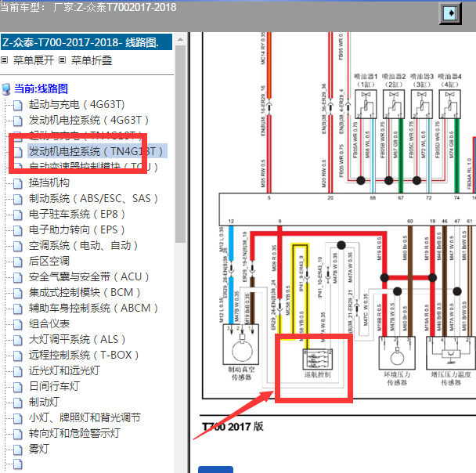Viewport: 476px width, 473px height.
Task: Click page icon beside 电子驻车系统（EP8）
Action: click(x=18, y=215)
